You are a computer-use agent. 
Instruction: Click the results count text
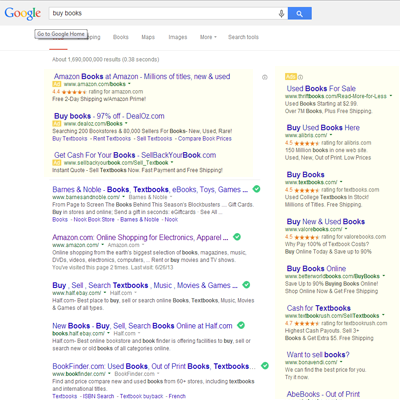106,59
